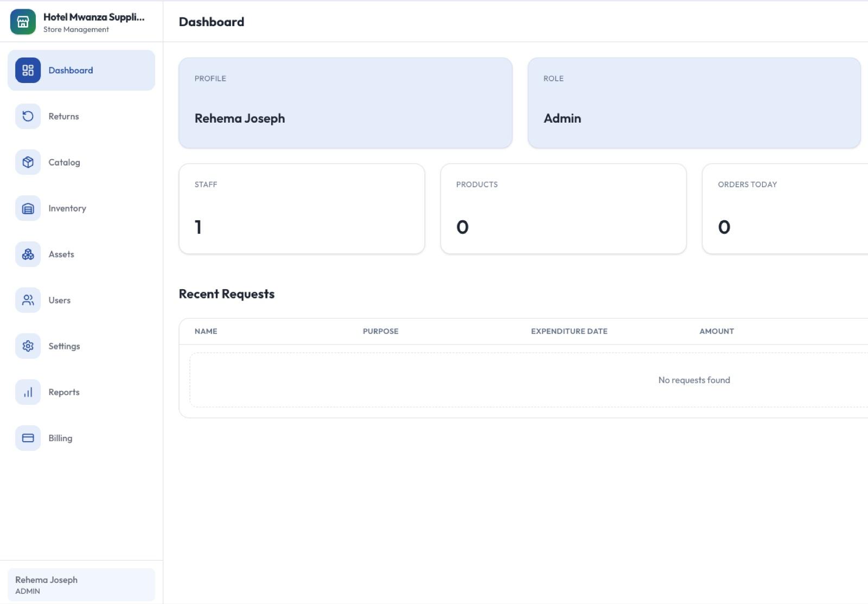This screenshot has width=868, height=604.
Task: Select the Profile card showing Rehema Joseph
Action: 346,103
